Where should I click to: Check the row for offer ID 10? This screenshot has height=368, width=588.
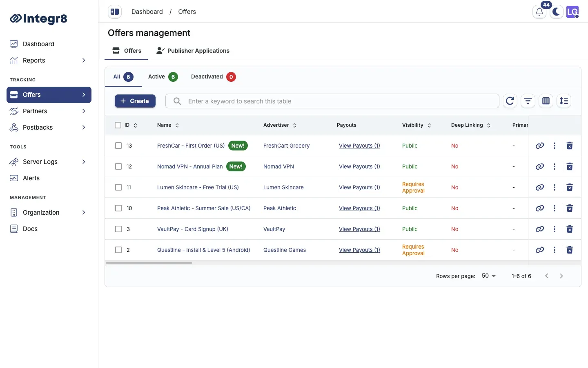118,208
